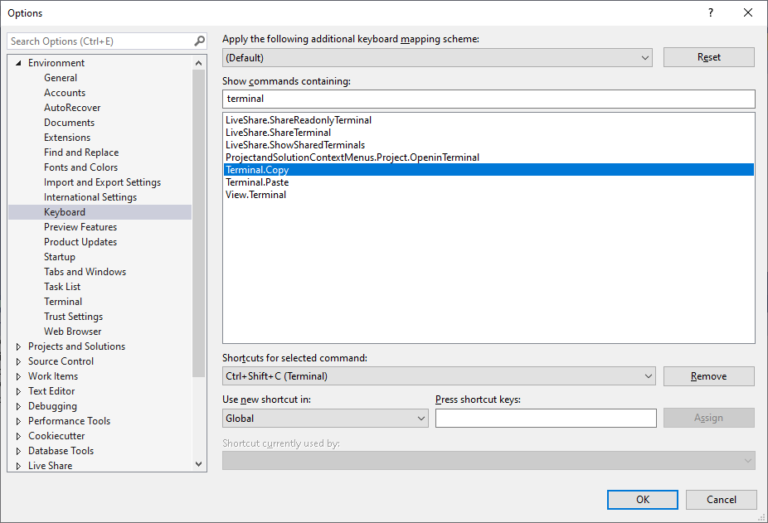The image size is (768, 523).
Task: Click the Help question mark icon
Action: click(710, 13)
